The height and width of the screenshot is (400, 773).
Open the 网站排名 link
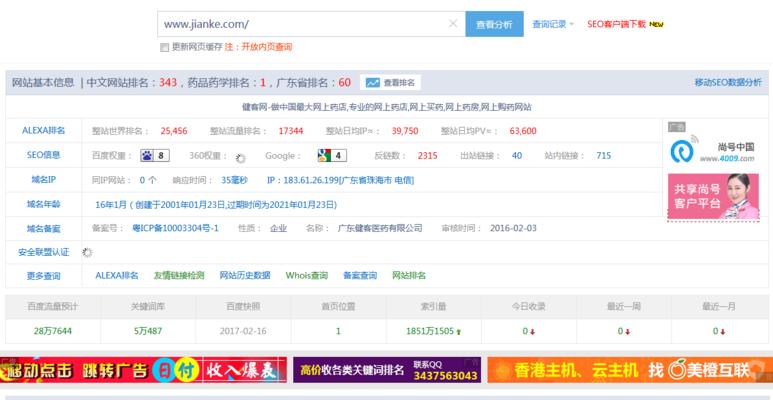(409, 276)
